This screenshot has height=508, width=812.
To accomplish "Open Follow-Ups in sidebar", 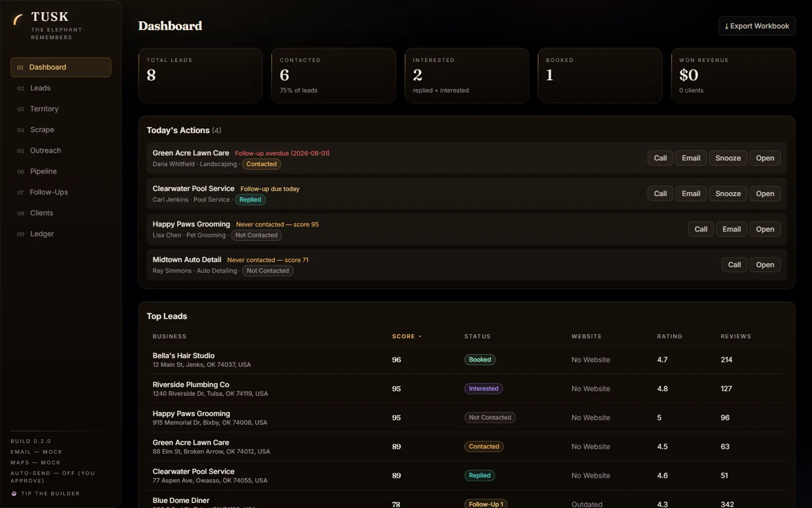I will click(61, 192).
